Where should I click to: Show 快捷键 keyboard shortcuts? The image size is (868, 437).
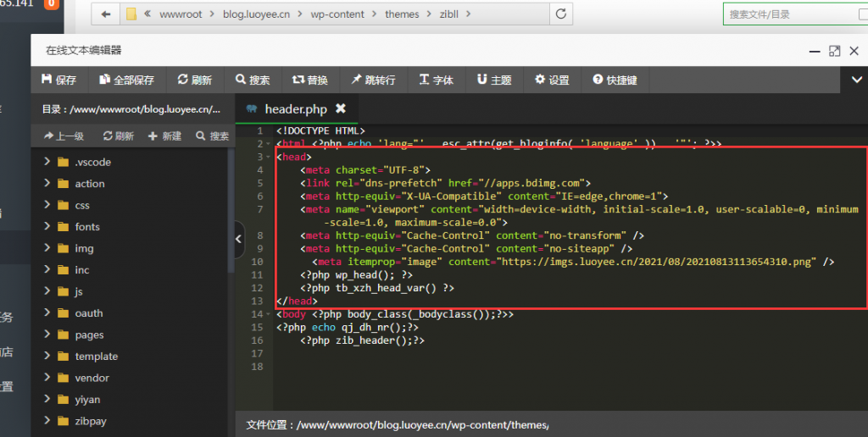pyautogui.click(x=615, y=80)
